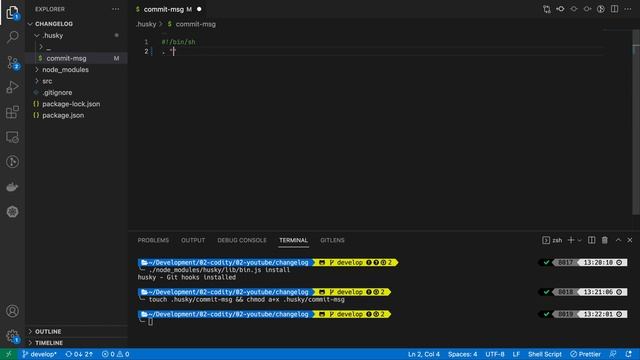The height and width of the screenshot is (360, 640).
Task: Expand the node_modules folder
Action: (65, 69)
